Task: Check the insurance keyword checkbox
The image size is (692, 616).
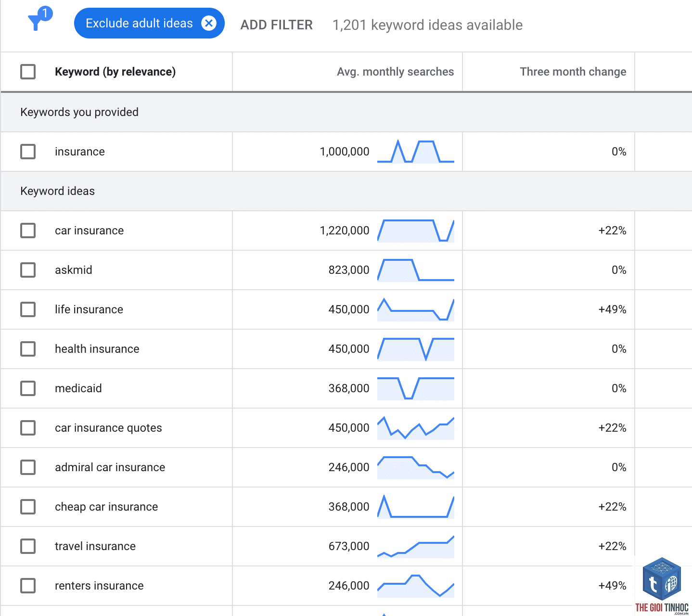Action: [28, 152]
